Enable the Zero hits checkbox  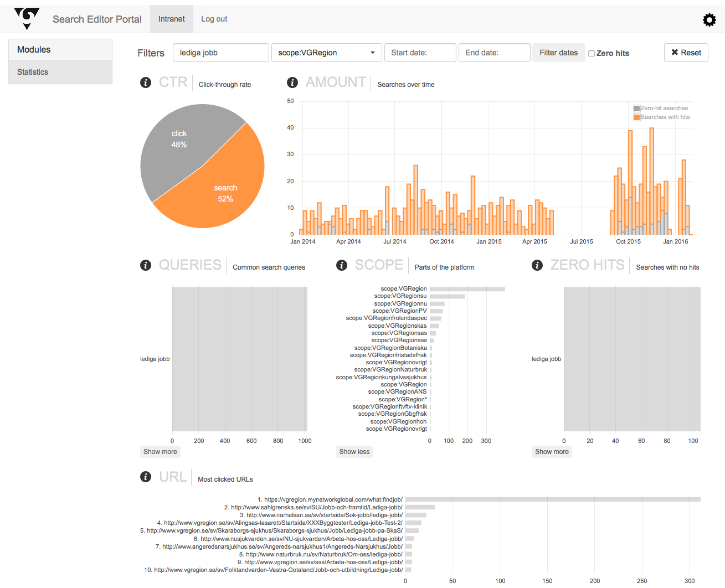(592, 54)
